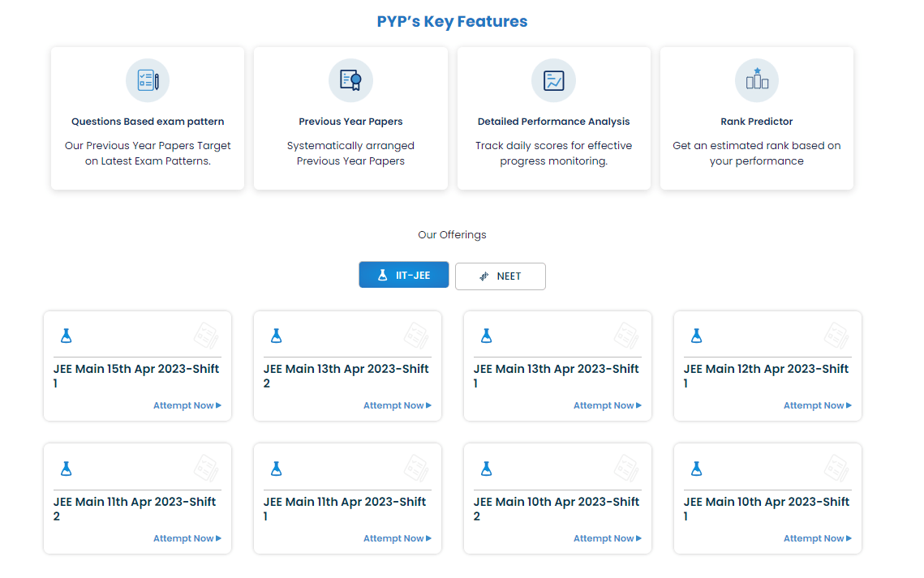
Task: Attempt Now for JEE Main 13th Apr Shift 2
Action: 397,405
